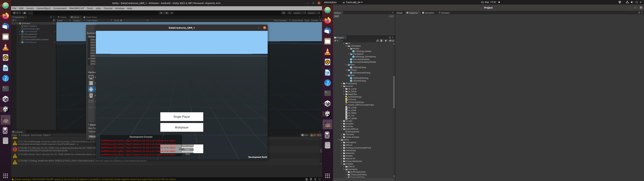This screenshot has width=644, height=181.
Task: Search by type icon in Project panel
Action: point(382,41)
